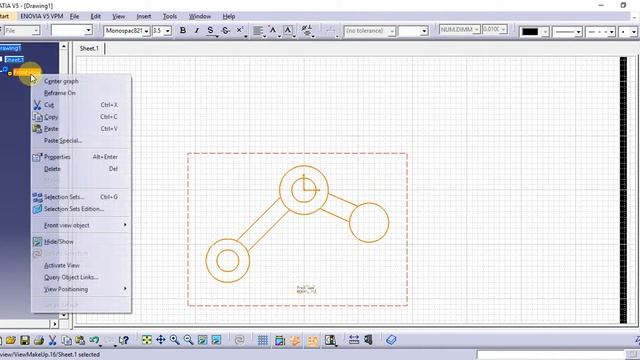Open the File style dropdown

tap(36, 31)
